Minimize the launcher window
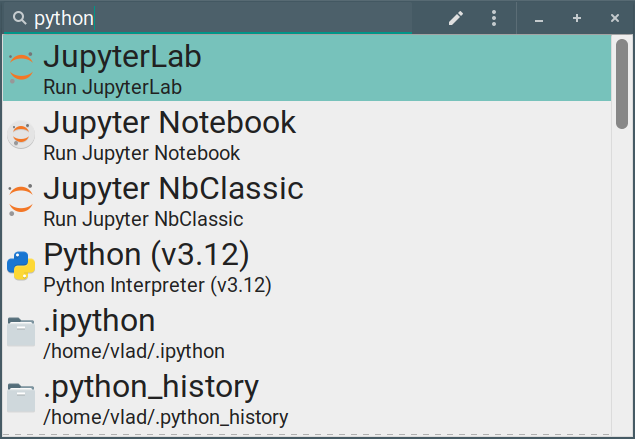The width and height of the screenshot is (635, 439). 539,18
